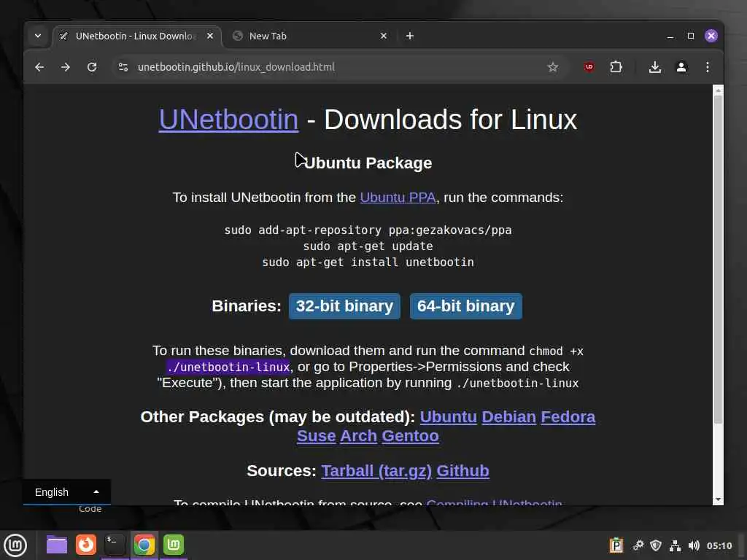View site information icon in address bar
The image size is (747, 560).
123,67
